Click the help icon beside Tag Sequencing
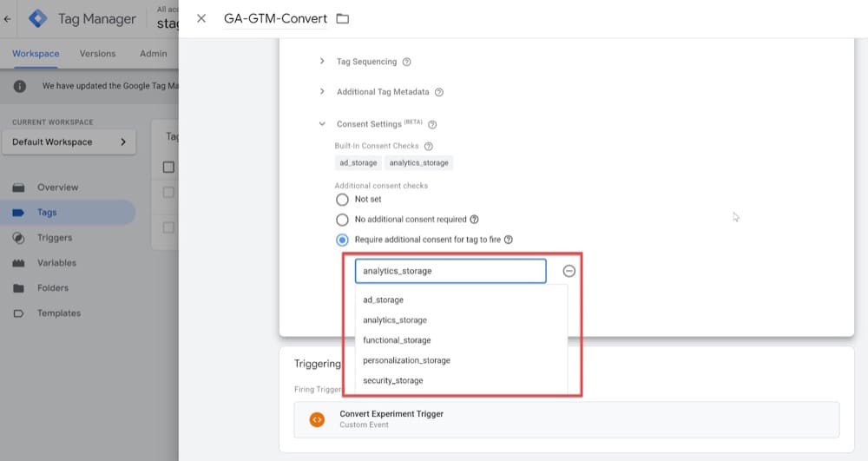The image size is (868, 461). point(406,63)
